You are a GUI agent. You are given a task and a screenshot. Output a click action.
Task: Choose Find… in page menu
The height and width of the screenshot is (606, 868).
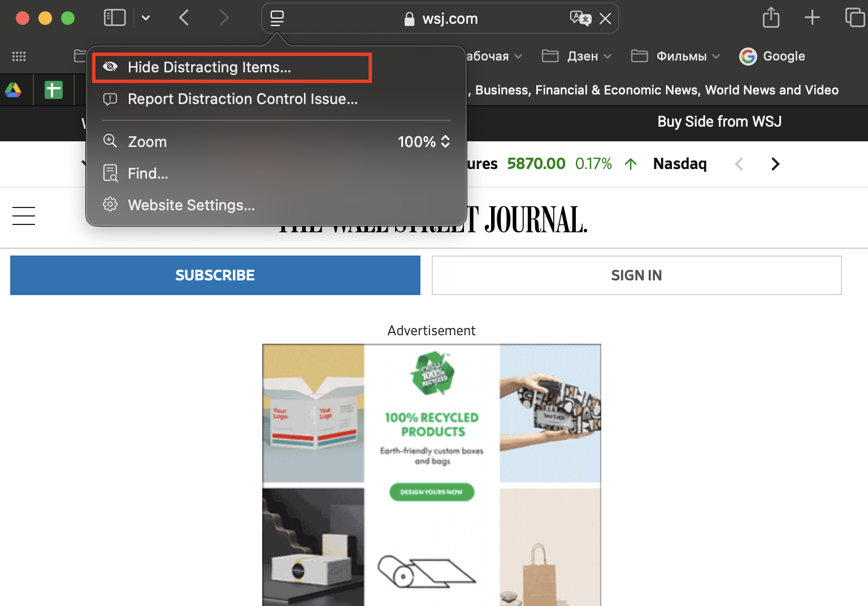point(147,174)
